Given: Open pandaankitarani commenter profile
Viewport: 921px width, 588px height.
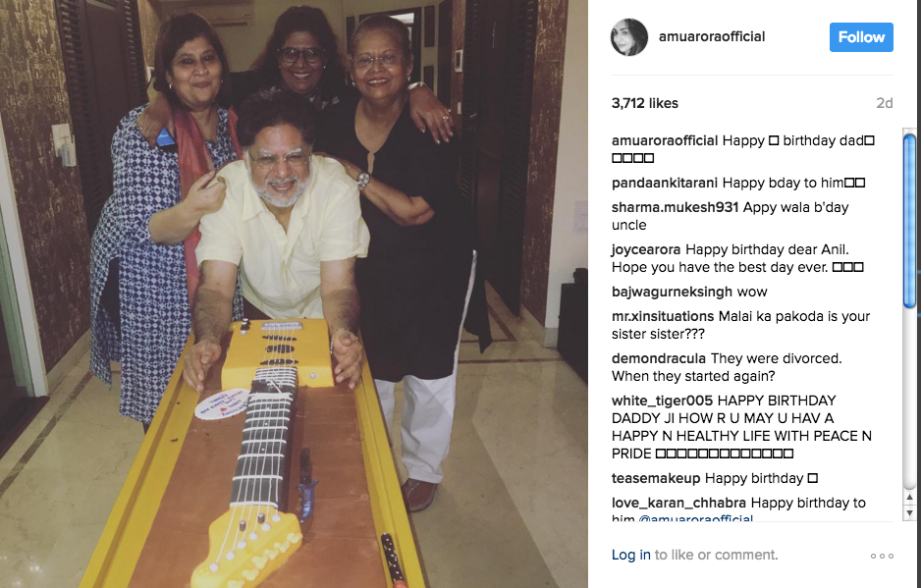Looking at the screenshot, I should [665, 183].
